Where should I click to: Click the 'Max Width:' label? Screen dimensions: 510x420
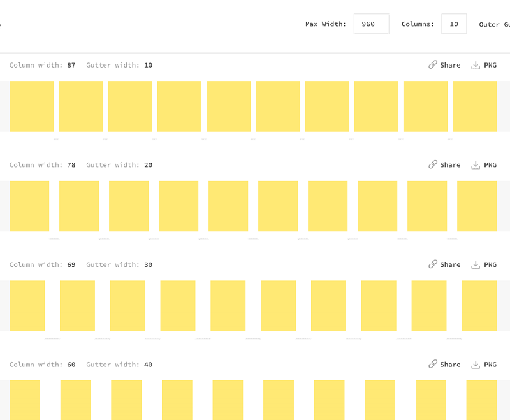[326, 24]
